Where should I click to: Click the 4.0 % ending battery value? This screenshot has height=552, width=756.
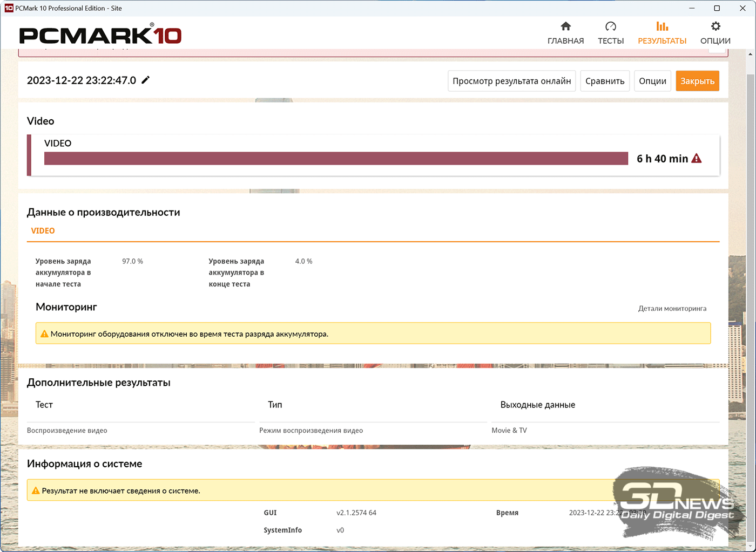[x=303, y=261]
